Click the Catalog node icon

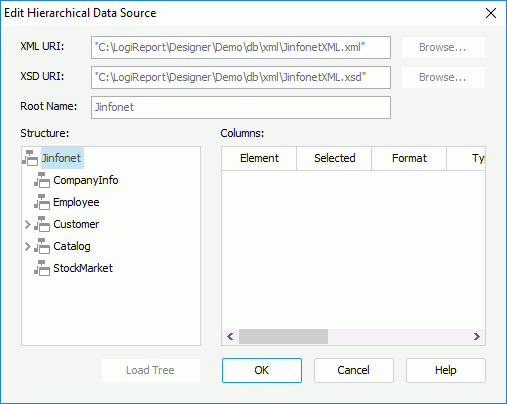tap(42, 246)
